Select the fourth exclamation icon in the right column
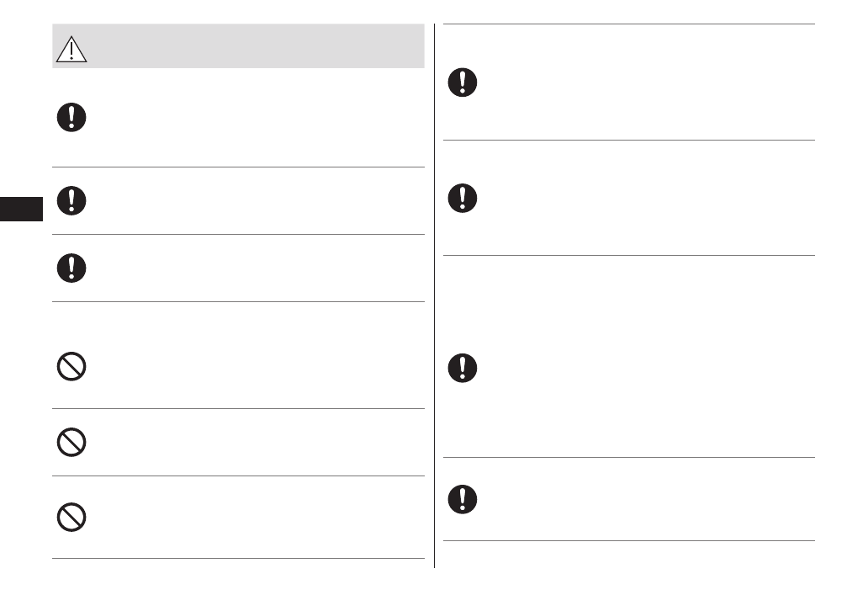The width and height of the screenshot is (868, 611). (x=462, y=499)
